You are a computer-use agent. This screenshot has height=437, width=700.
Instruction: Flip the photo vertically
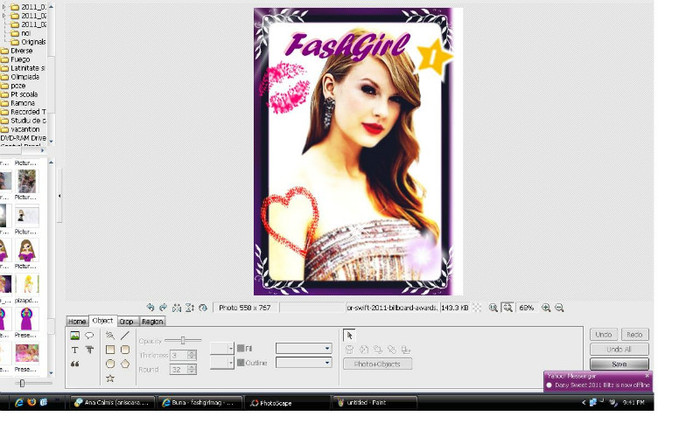coord(190,308)
